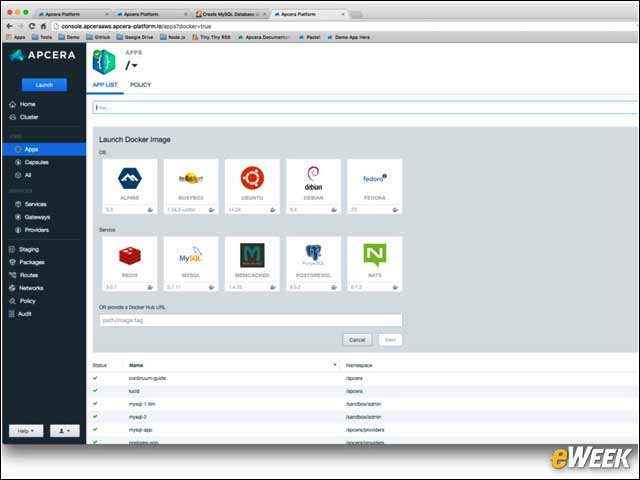Click the Packages sidebar icon
640x480 pixels.
coord(12,262)
